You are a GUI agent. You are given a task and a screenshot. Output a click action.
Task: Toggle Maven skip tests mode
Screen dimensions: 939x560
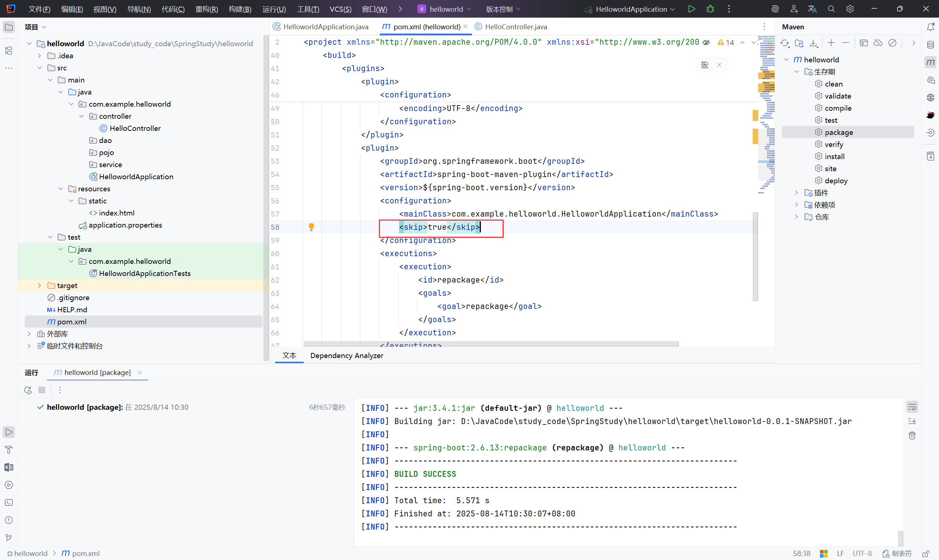(x=892, y=43)
